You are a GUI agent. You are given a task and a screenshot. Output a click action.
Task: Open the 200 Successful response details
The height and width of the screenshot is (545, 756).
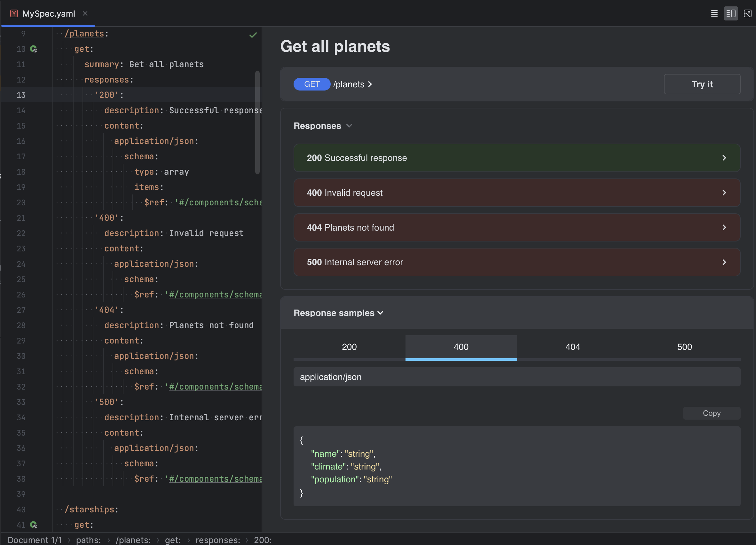coord(724,158)
